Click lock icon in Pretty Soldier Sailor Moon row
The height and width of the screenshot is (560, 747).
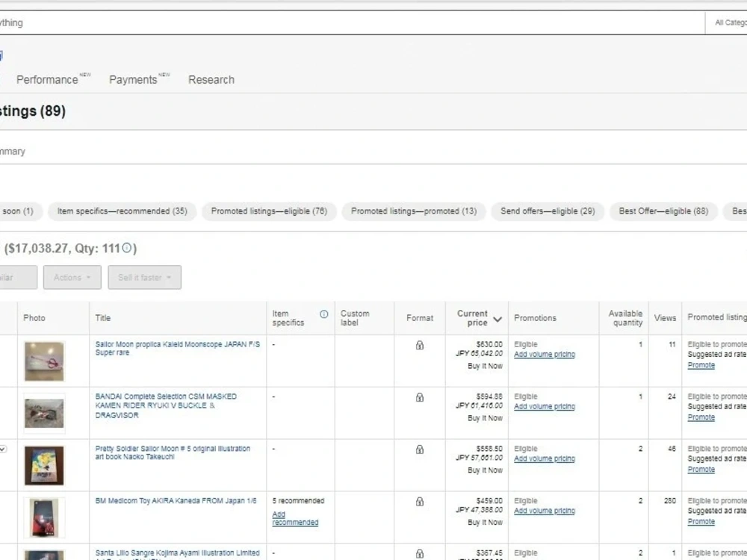tap(420, 449)
